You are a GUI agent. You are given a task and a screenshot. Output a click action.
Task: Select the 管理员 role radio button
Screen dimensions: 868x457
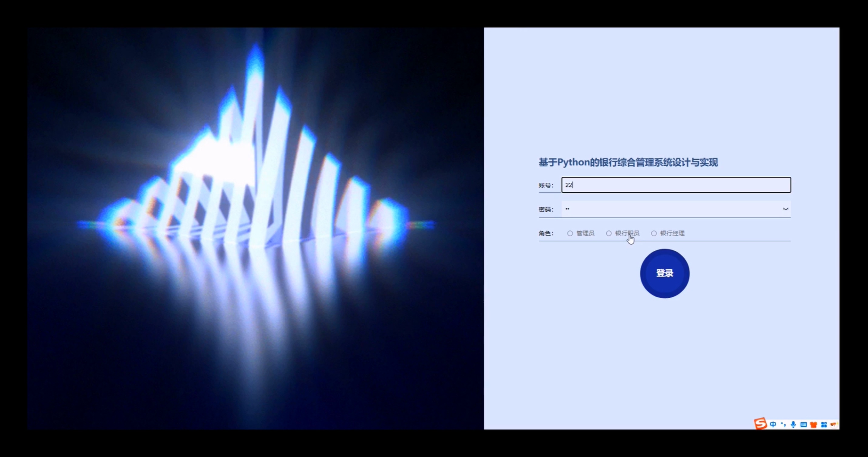tap(570, 233)
